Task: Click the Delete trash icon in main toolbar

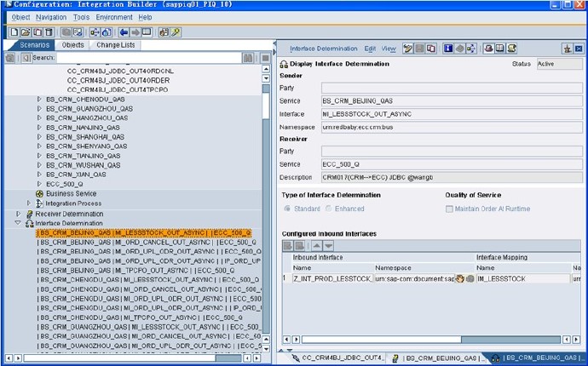Action: 49,32
